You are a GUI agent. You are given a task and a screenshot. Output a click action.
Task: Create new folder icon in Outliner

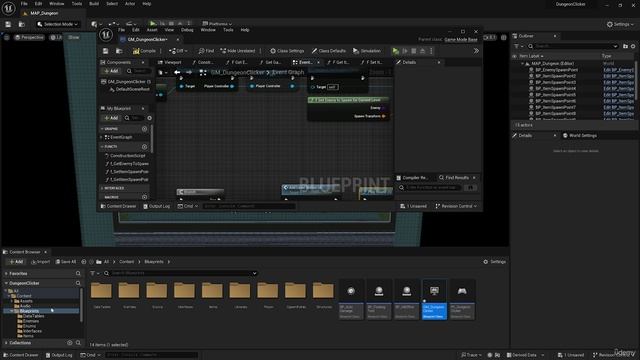(x=625, y=46)
